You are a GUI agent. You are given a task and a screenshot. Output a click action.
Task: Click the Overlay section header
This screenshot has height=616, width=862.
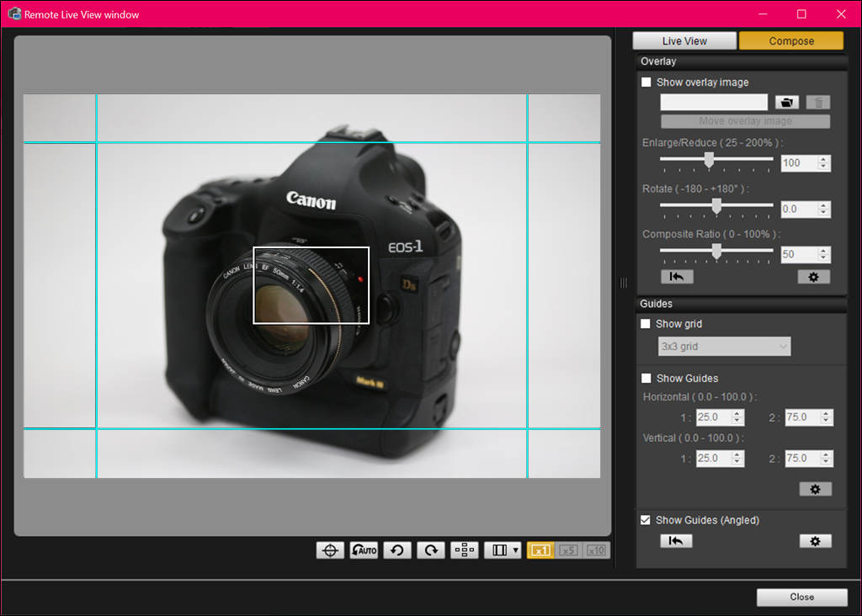click(741, 61)
